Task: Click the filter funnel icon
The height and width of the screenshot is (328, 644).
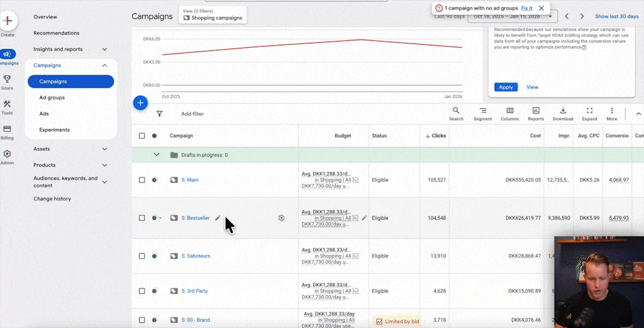Action: (159, 114)
